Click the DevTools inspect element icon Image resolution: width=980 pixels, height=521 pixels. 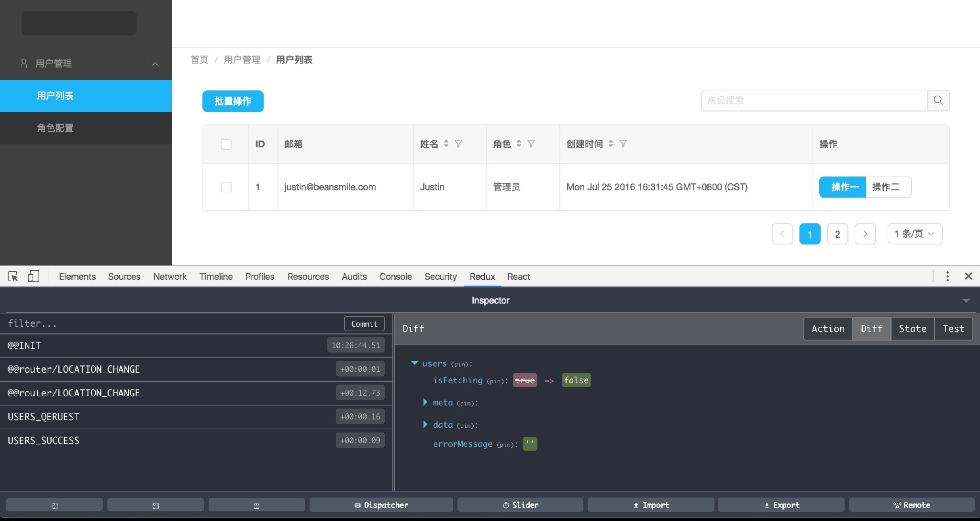[13, 277]
